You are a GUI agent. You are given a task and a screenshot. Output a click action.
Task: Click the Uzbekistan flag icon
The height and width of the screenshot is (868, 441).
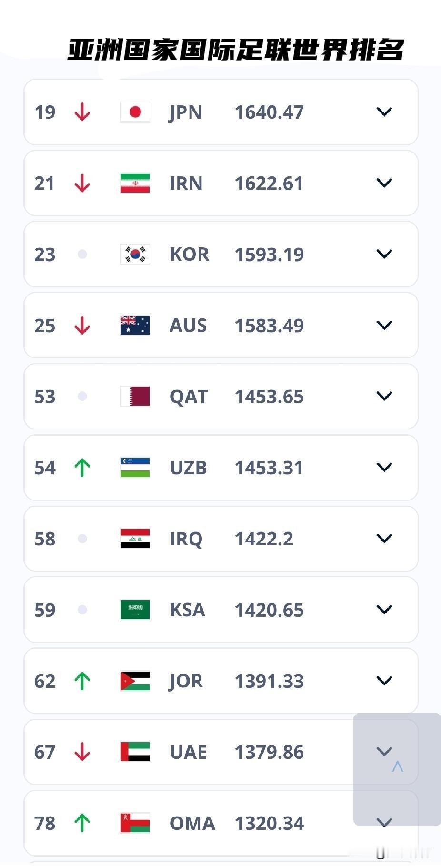[x=135, y=467]
